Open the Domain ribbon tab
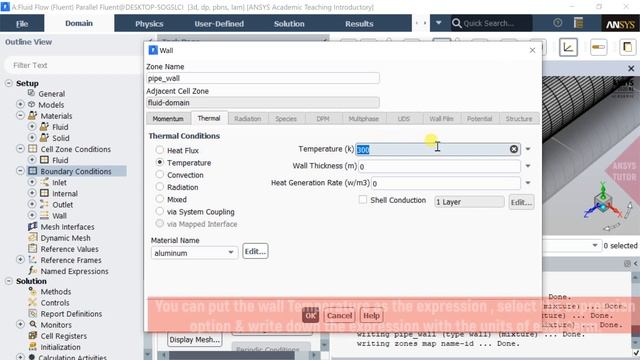This screenshot has width=640, height=360. click(79, 23)
